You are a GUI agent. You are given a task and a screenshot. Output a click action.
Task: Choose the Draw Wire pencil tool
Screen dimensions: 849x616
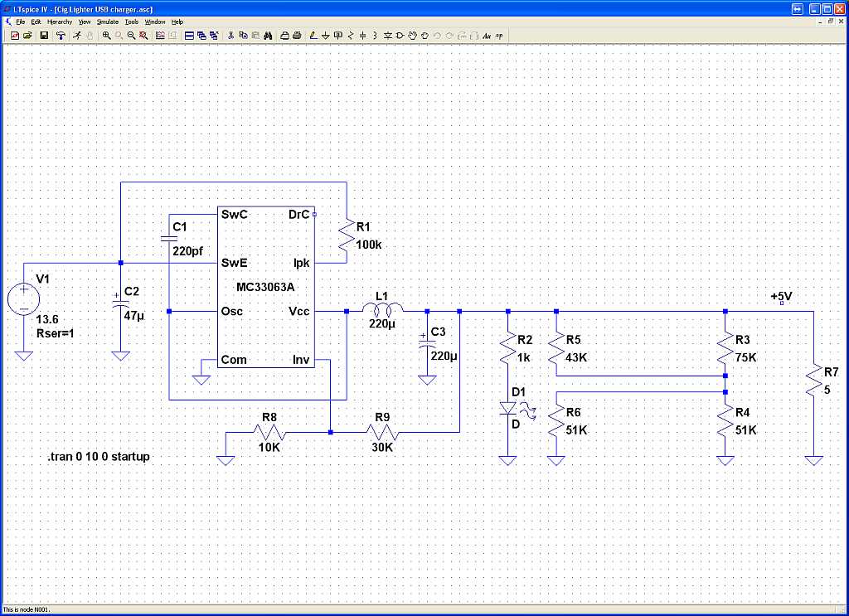tap(313, 36)
